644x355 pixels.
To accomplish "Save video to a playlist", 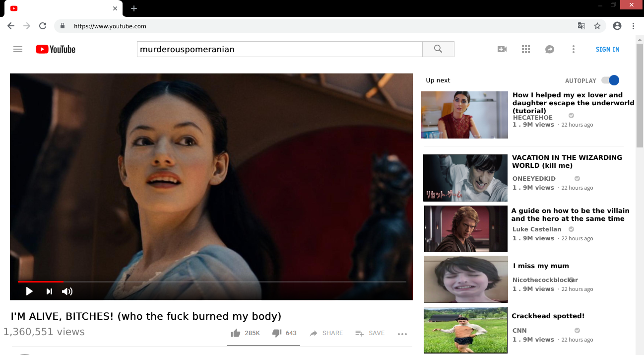I will [x=370, y=333].
